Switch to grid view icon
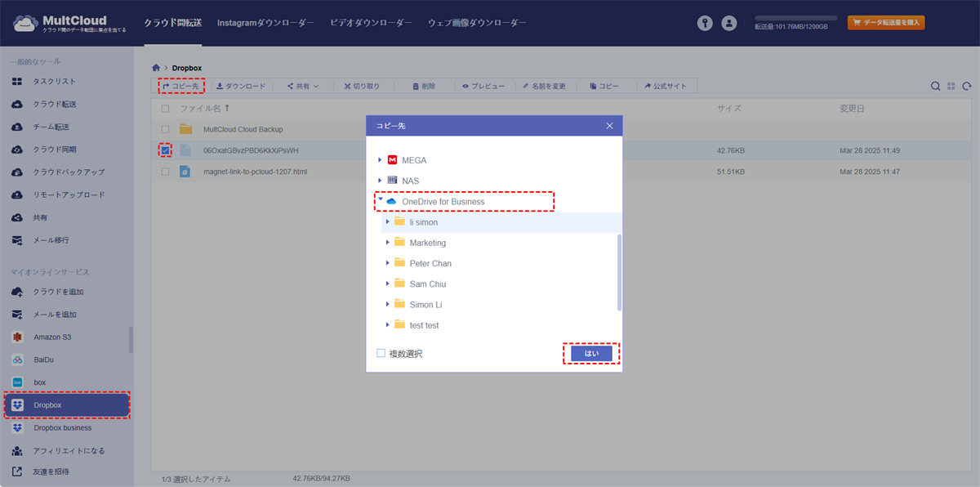Viewport: 980px width, 487px height. pos(951,86)
